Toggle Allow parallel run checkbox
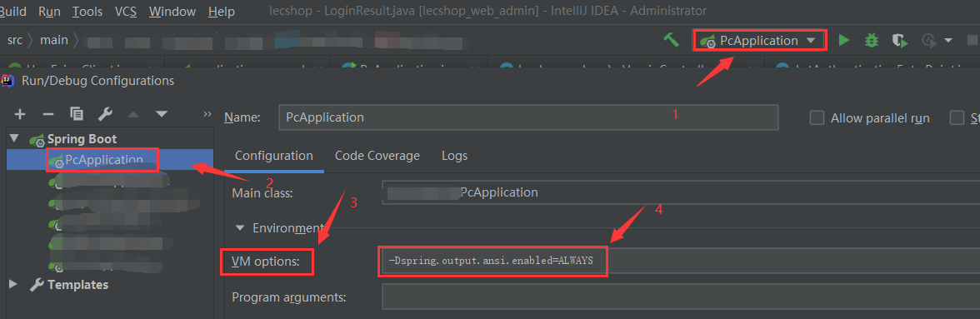Screen dimensions: 980x319 817,117
